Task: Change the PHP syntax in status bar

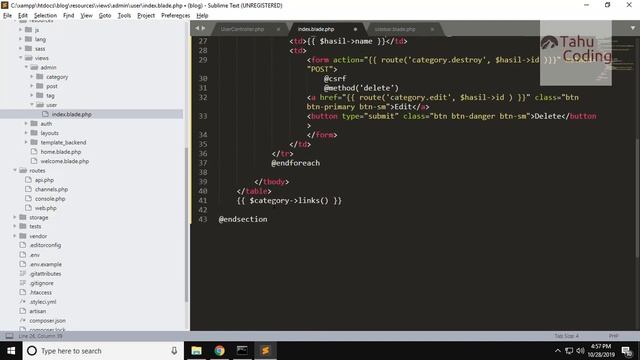Action: [x=613, y=336]
